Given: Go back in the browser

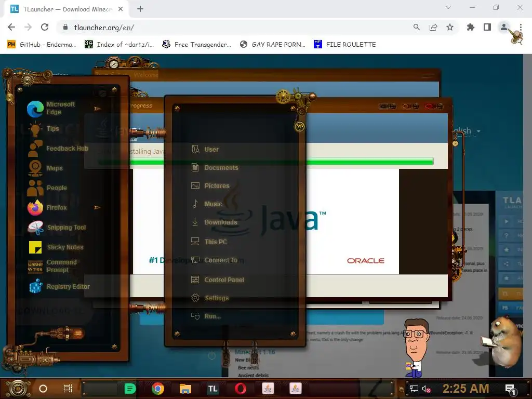Looking at the screenshot, I should 11,27.
